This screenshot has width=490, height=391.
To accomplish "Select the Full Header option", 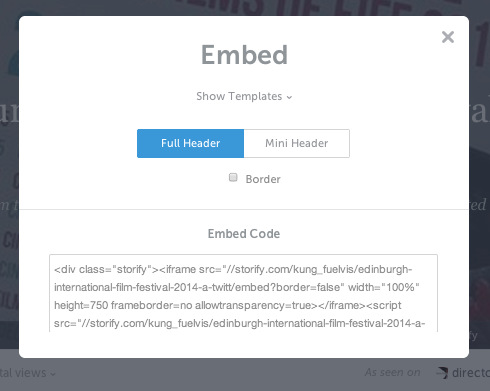I will pyautogui.click(x=190, y=143).
